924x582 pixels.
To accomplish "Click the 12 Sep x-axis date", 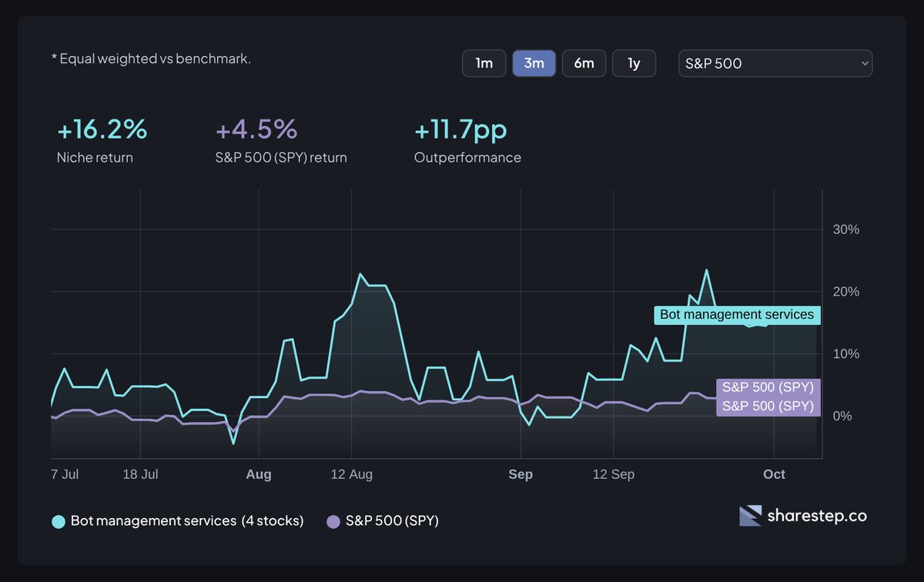I will point(614,474).
